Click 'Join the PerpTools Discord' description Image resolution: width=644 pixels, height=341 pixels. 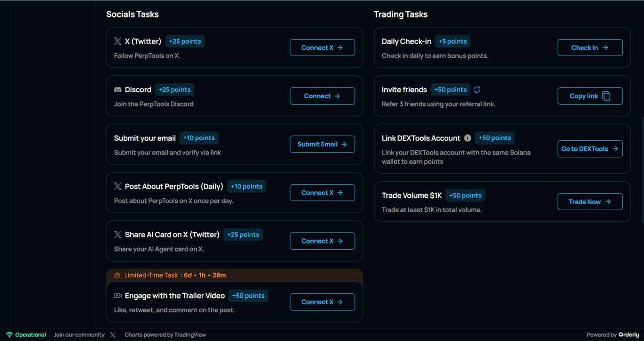(154, 104)
